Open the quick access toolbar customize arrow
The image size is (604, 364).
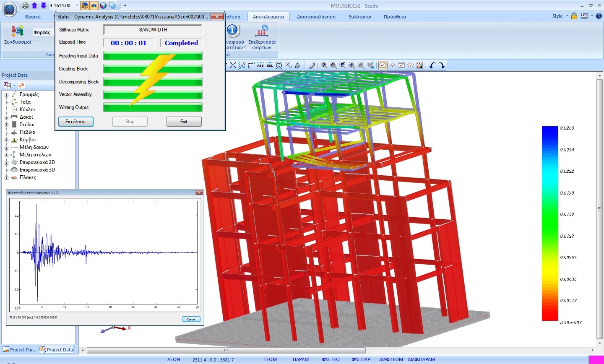click(125, 5)
